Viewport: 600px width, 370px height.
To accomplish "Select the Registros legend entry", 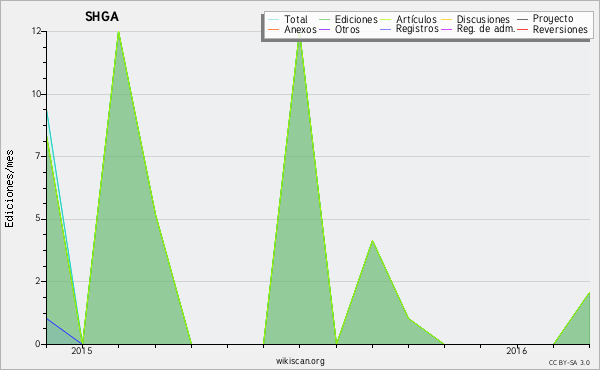I will tap(417, 29).
